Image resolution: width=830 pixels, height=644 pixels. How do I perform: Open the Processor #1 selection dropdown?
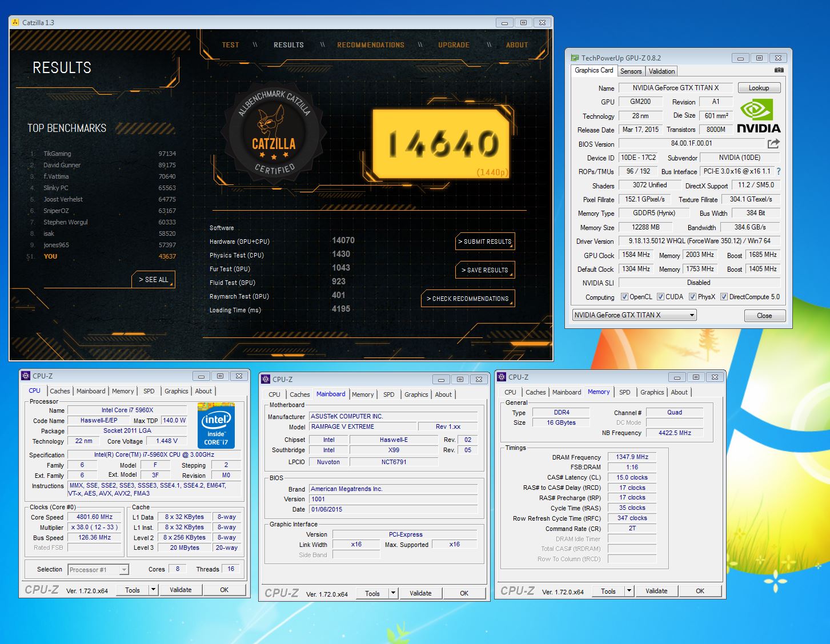(98, 570)
